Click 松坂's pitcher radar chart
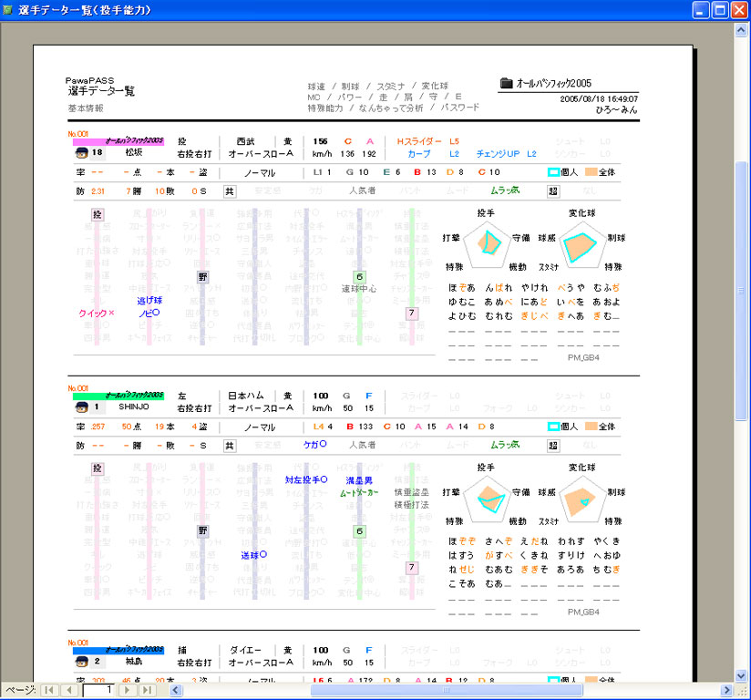 [x=487, y=245]
